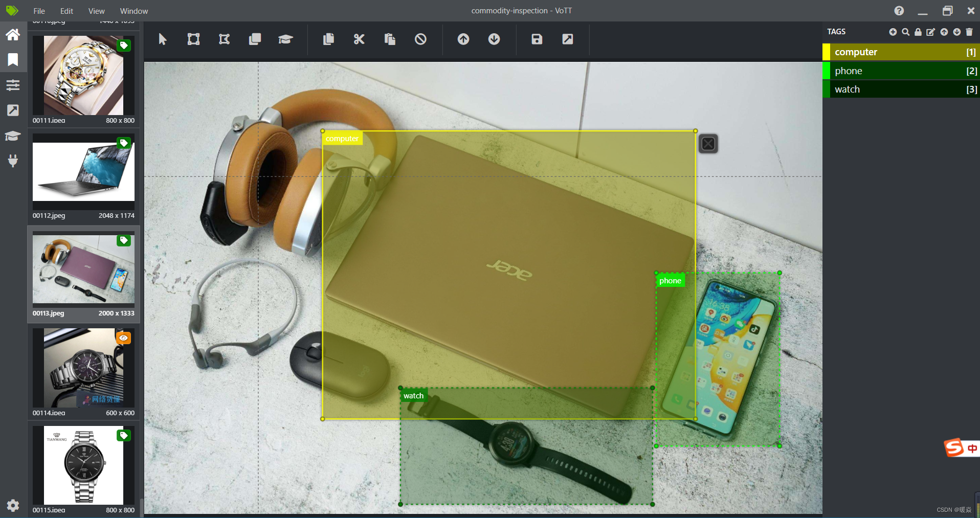980x518 pixels.
Task: Open thumbnail 00112.jpeg laptop
Action: coord(83,172)
